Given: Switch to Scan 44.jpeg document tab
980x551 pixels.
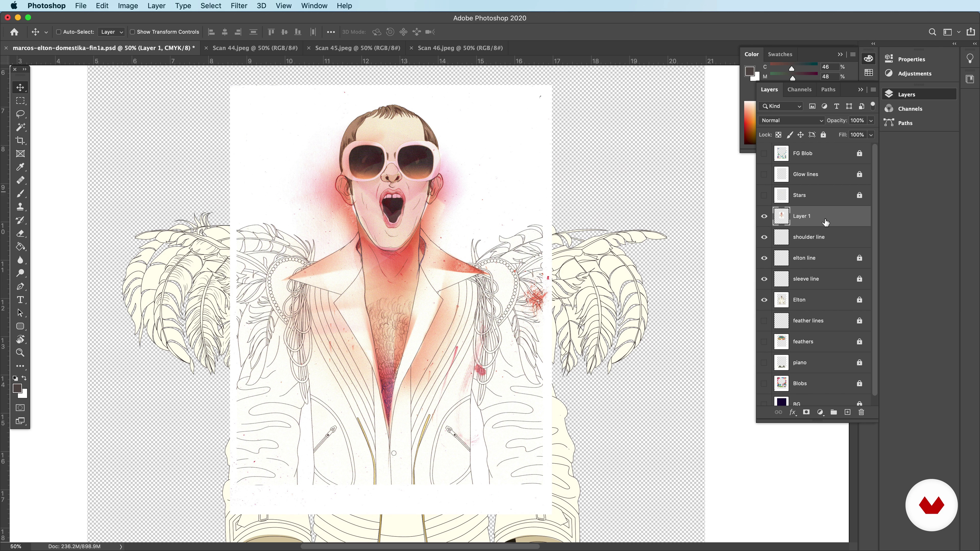Looking at the screenshot, I should [x=255, y=48].
